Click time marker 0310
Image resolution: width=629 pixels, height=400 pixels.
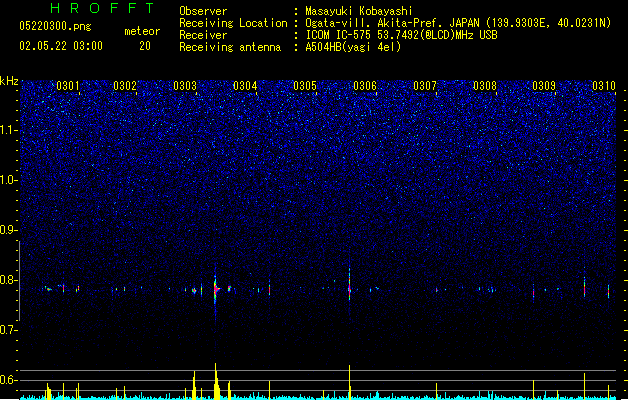coord(604,85)
